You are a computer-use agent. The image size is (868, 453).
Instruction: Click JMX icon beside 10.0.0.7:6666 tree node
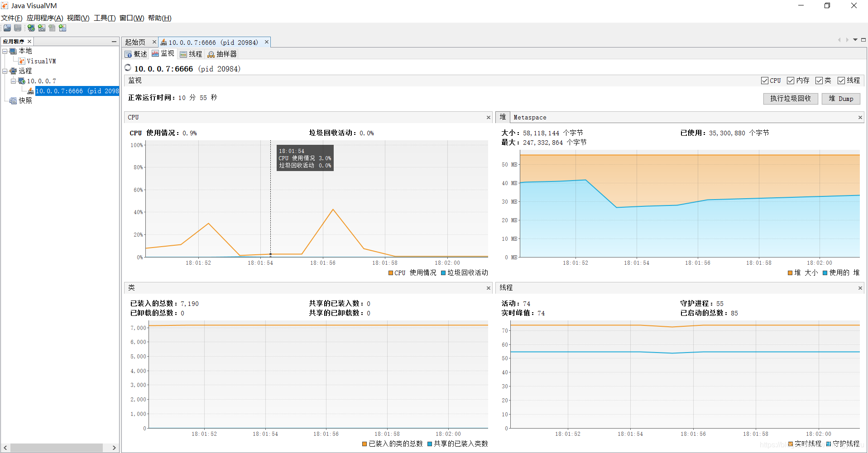(x=30, y=91)
